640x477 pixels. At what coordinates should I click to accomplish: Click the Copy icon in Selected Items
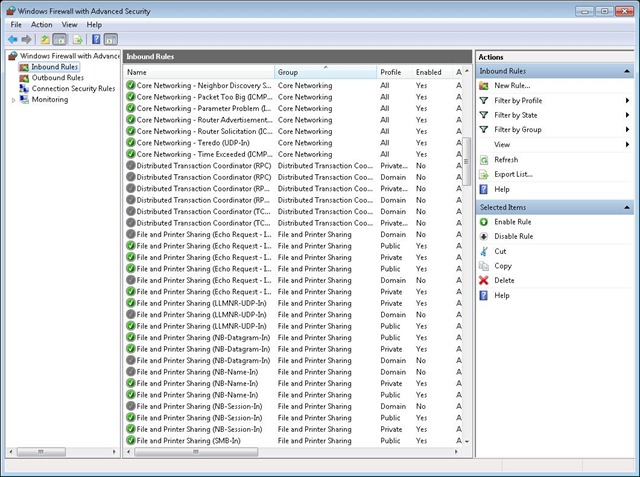[x=484, y=266]
